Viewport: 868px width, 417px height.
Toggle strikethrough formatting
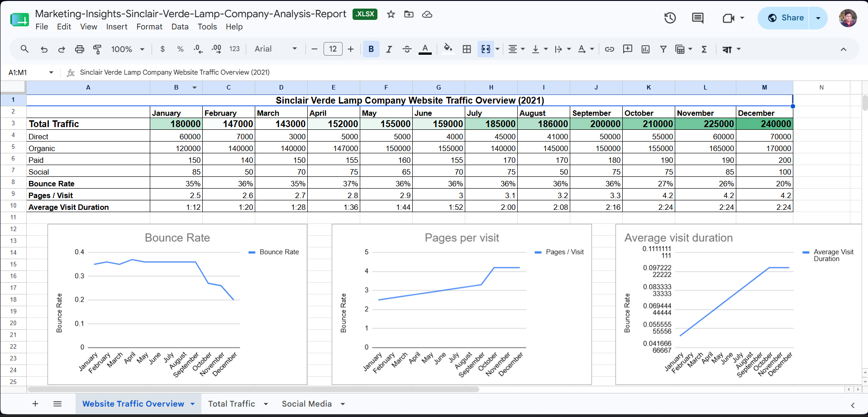(407, 49)
